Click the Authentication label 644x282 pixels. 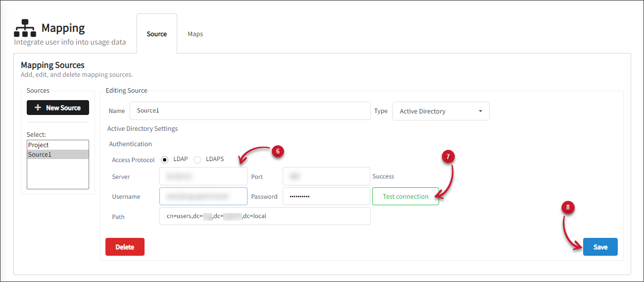131,144
